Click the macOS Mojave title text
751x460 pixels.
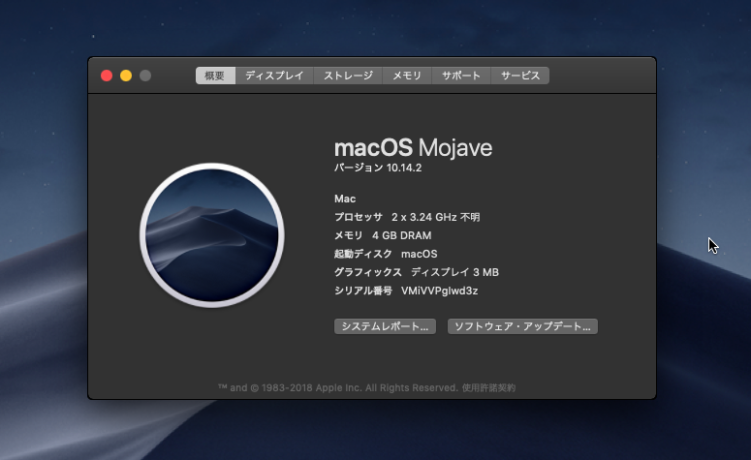tap(413, 148)
